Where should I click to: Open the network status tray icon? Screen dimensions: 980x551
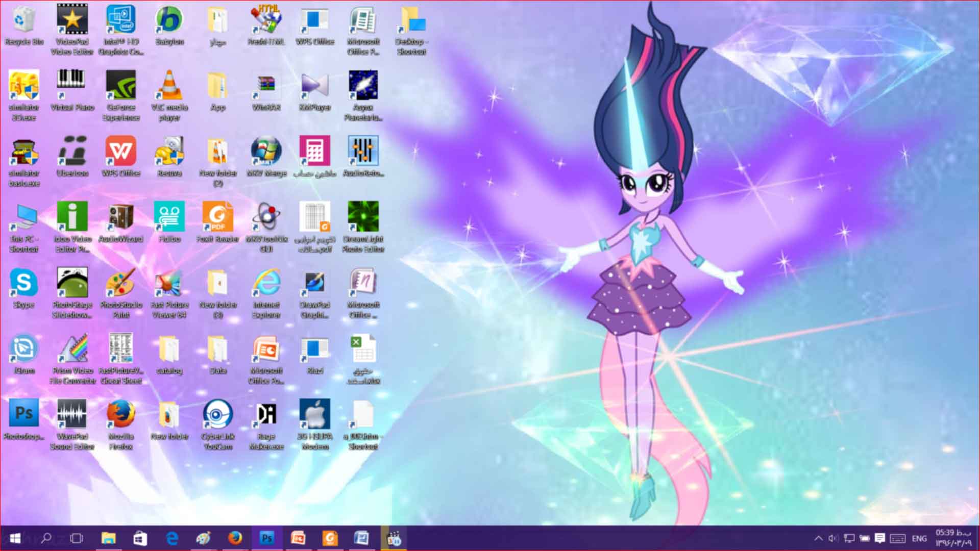[849, 538]
